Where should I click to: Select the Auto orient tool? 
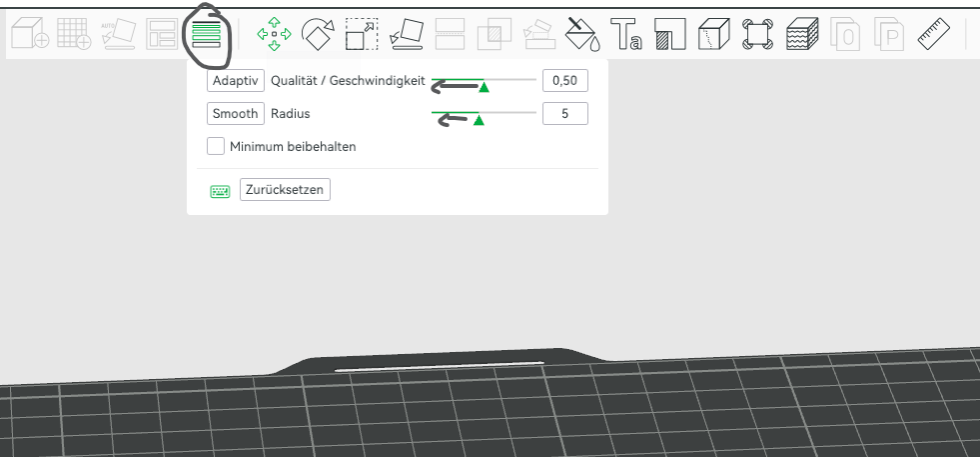click(118, 33)
